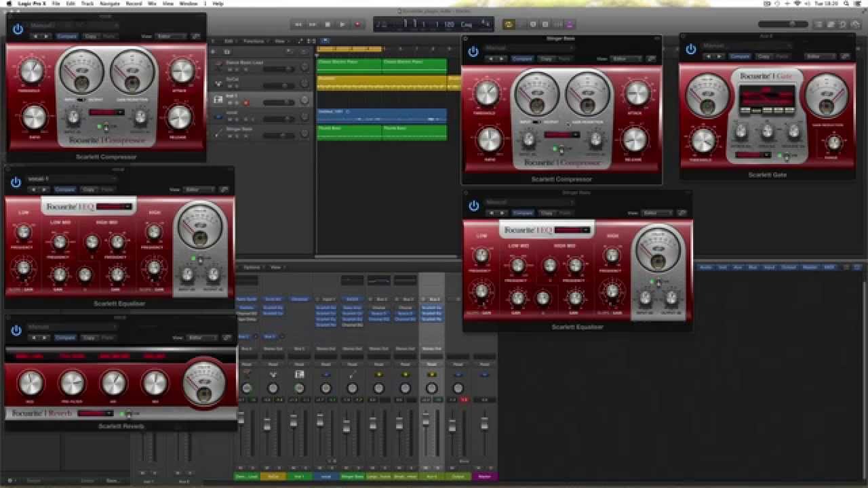Click the vocal track waveform icon
868x488 pixels.
[218, 116]
